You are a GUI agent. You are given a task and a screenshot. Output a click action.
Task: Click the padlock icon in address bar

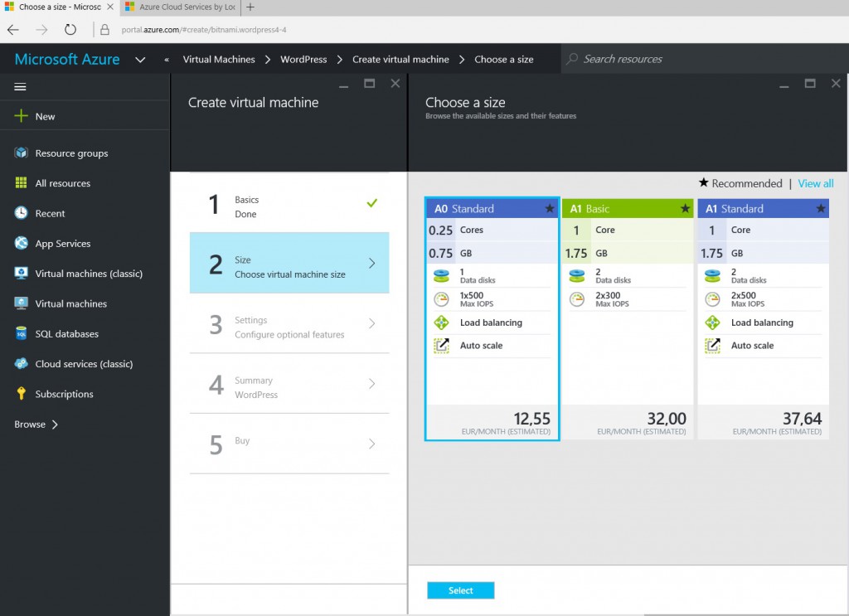click(104, 30)
